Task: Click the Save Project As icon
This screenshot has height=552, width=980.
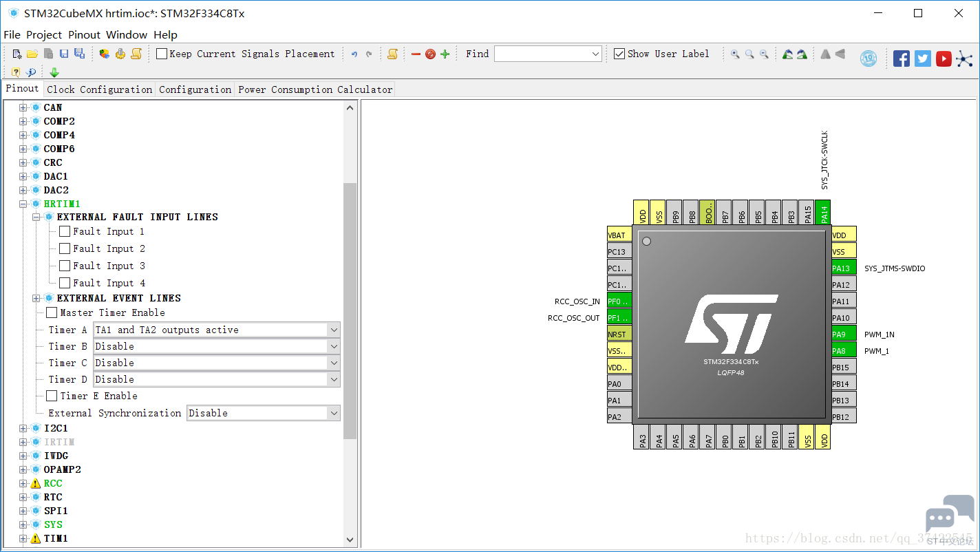Action: tap(79, 54)
